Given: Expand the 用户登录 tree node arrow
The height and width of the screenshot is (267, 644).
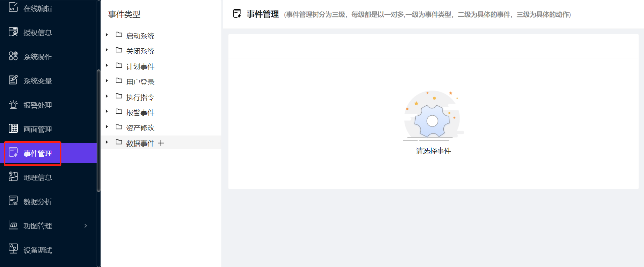Looking at the screenshot, I should point(107,81).
